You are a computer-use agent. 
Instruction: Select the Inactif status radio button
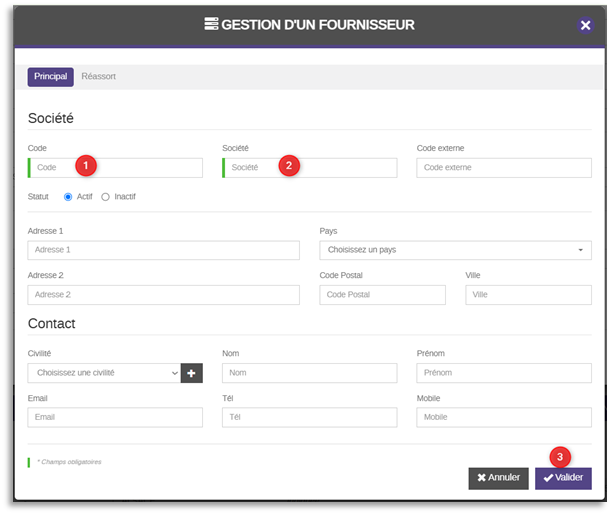click(106, 197)
